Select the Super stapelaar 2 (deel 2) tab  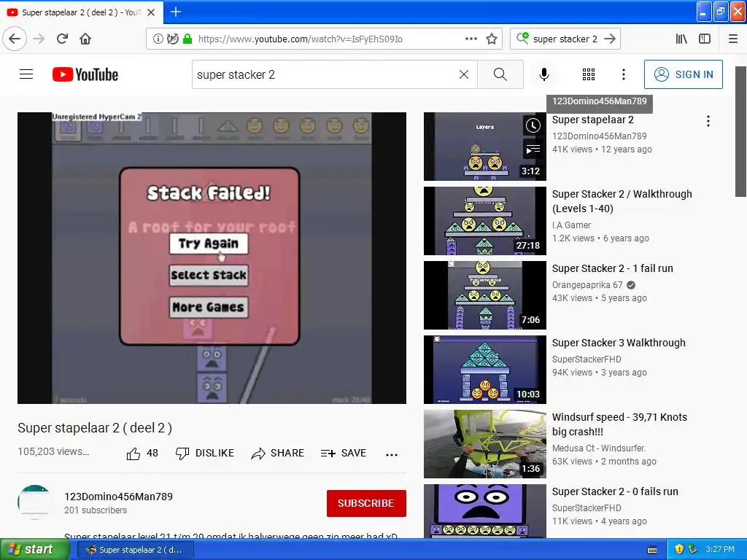click(x=81, y=12)
